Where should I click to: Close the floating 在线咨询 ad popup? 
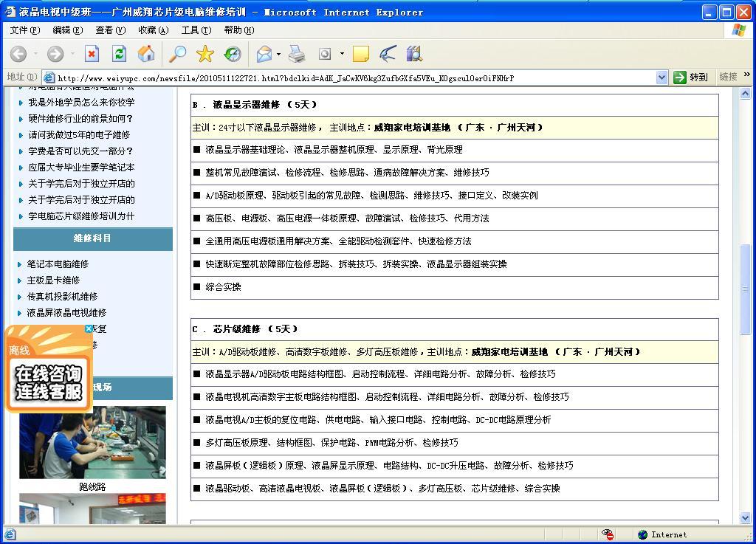(89, 329)
